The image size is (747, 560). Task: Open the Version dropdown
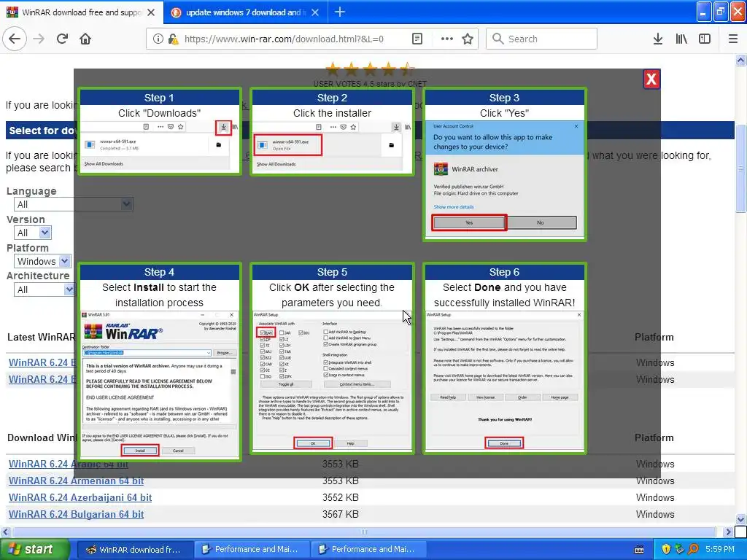(x=32, y=233)
